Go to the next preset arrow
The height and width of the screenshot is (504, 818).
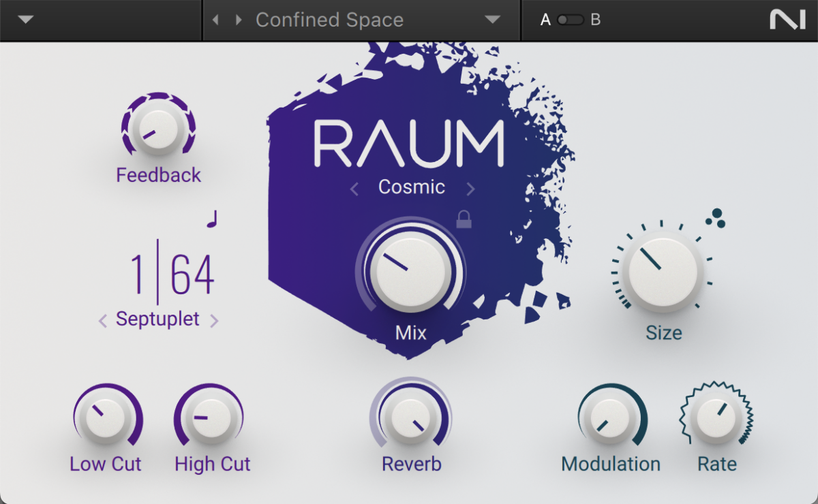(239, 20)
